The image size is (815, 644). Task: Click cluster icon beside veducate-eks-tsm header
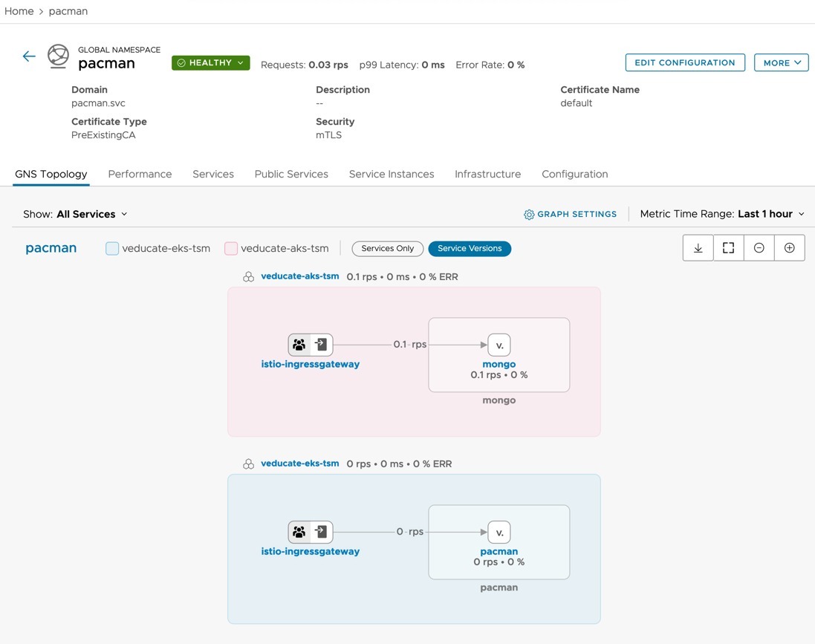click(248, 464)
